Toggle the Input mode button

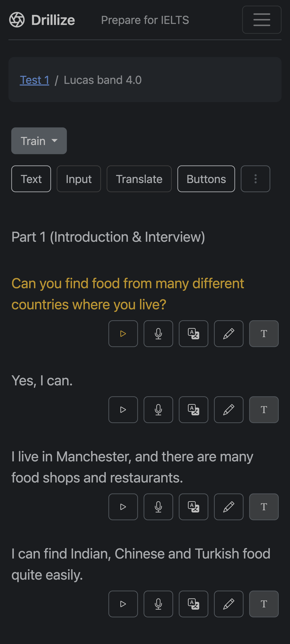[79, 179]
